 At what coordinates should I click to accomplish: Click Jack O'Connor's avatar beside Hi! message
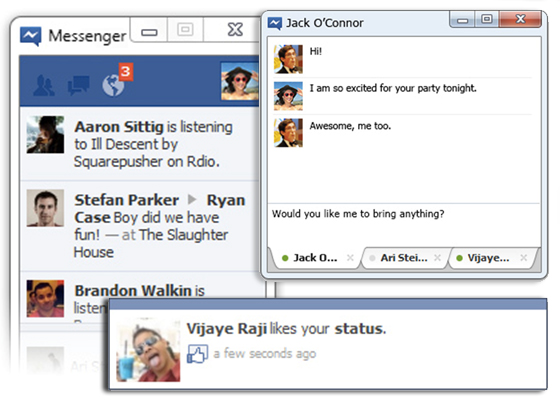click(x=288, y=59)
